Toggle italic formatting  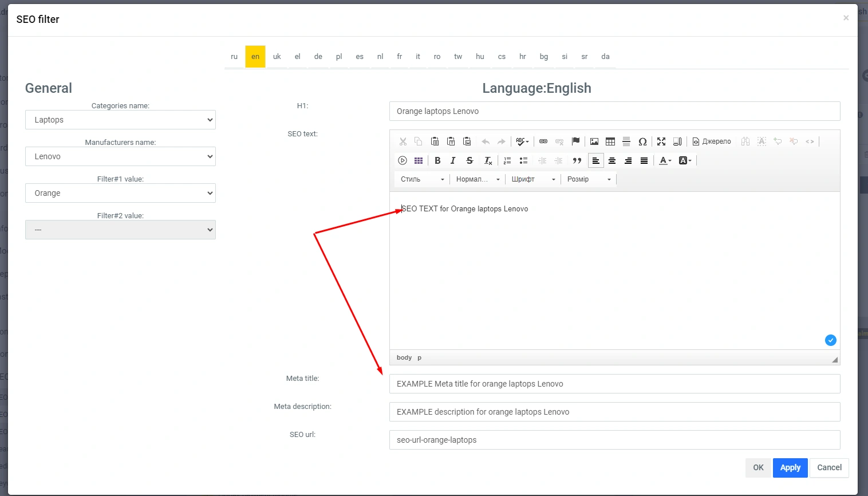(x=453, y=161)
